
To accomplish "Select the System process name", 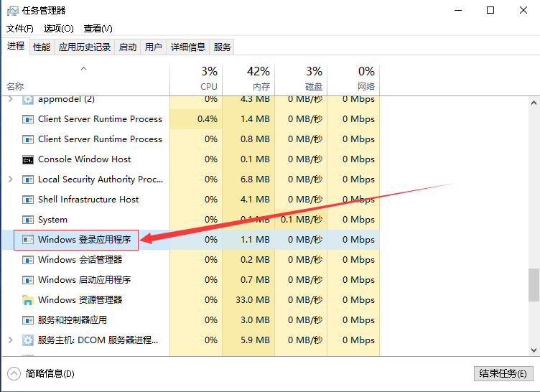I will [52, 220].
